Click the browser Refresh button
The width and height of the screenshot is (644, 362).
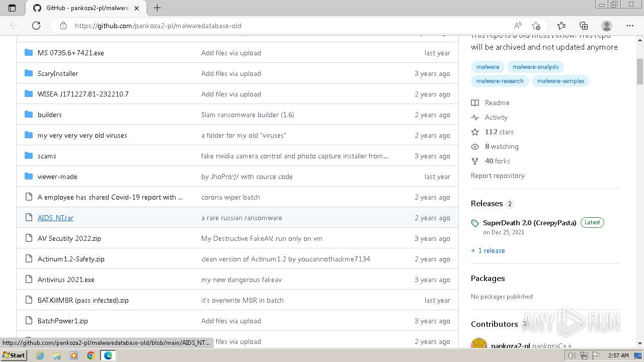[36, 26]
